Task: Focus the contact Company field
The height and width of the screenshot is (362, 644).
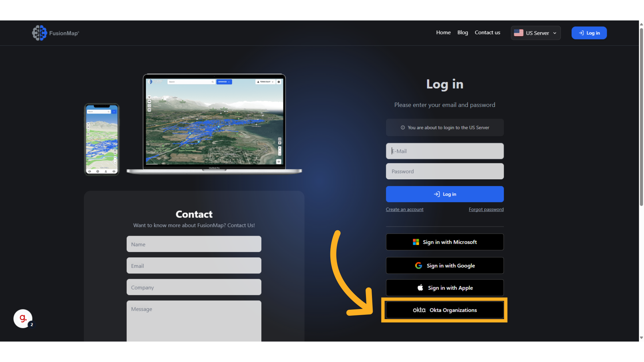Action: [x=194, y=287]
